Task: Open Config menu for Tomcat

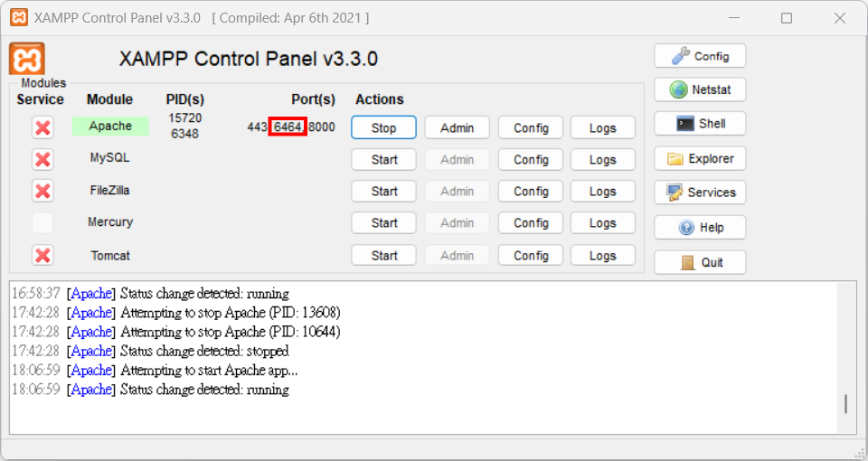Action: [531, 256]
